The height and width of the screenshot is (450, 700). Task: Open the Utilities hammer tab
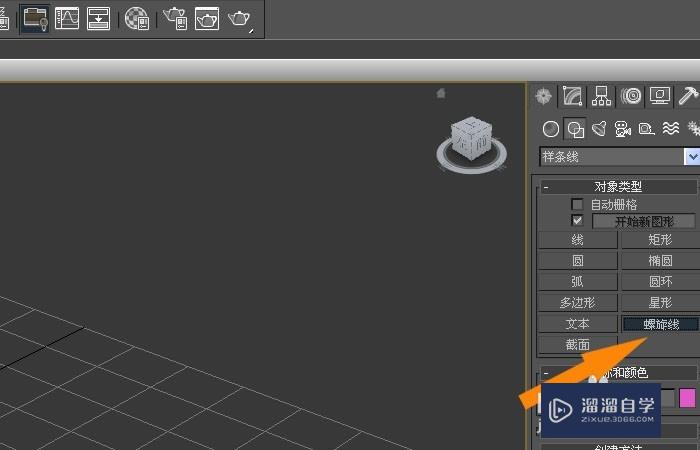tap(688, 96)
